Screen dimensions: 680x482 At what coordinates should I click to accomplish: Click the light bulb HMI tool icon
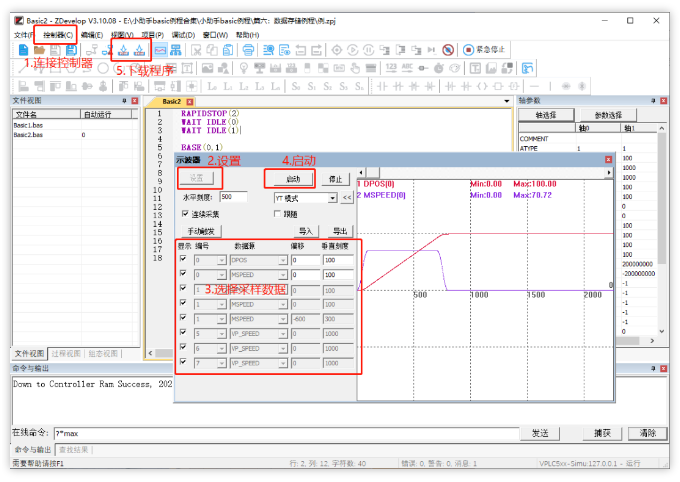point(244,68)
